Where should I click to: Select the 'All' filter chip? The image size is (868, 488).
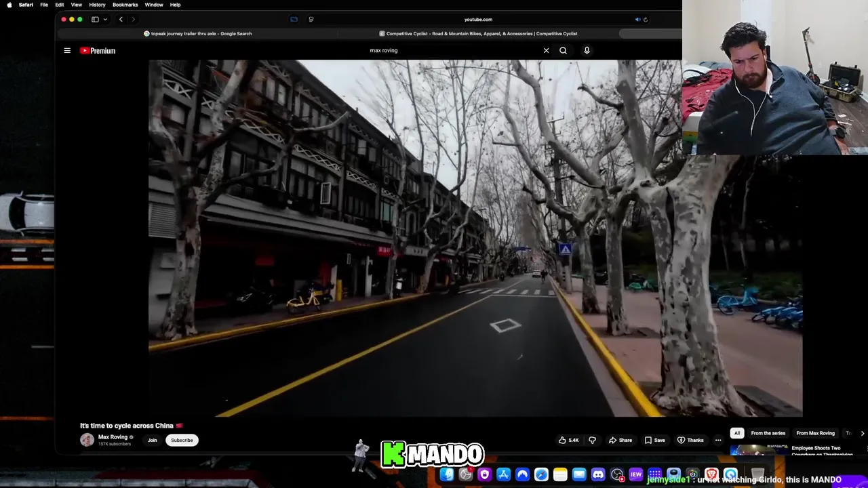point(737,433)
